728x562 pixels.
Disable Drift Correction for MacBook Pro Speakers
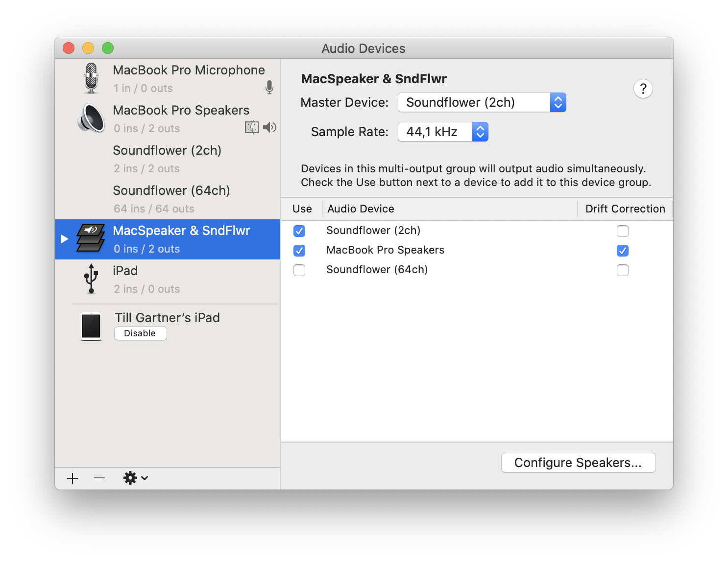click(x=622, y=251)
